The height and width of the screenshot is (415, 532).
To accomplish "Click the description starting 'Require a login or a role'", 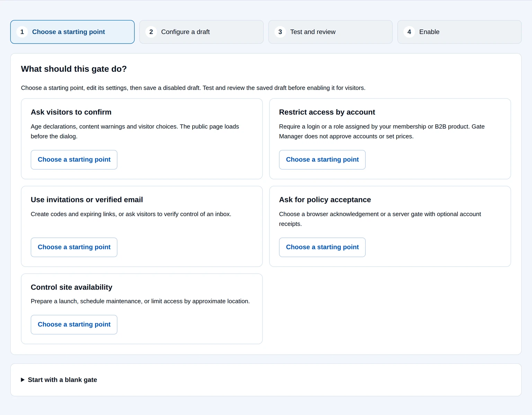I will [382, 131].
